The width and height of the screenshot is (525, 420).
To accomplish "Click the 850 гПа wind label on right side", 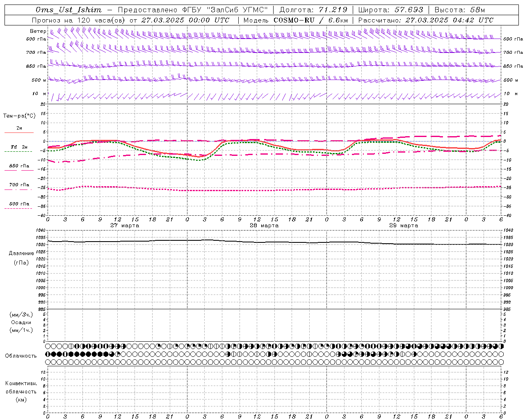I will [513, 66].
